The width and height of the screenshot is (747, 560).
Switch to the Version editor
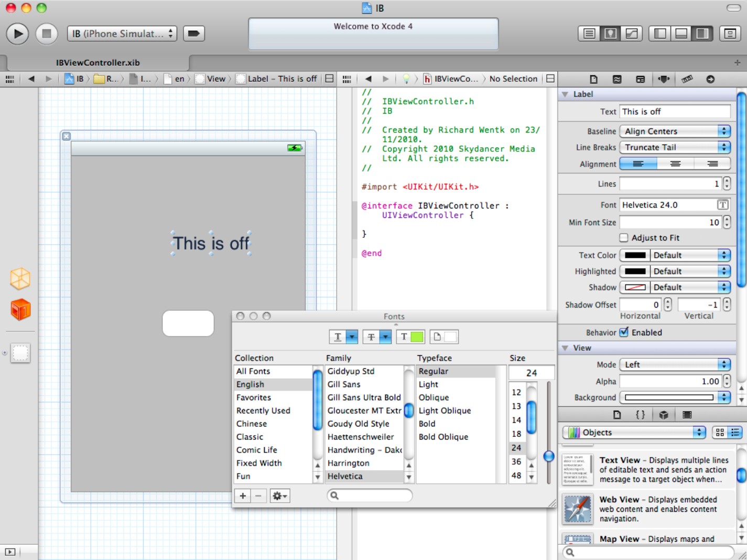click(632, 34)
